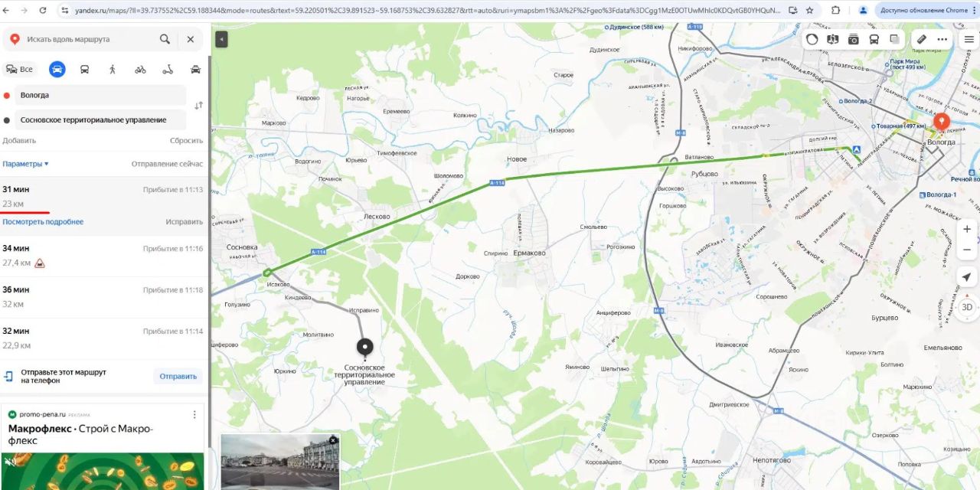980x490 pixels.
Task: Select the 34 мин alternative route
Action: pyautogui.click(x=103, y=256)
